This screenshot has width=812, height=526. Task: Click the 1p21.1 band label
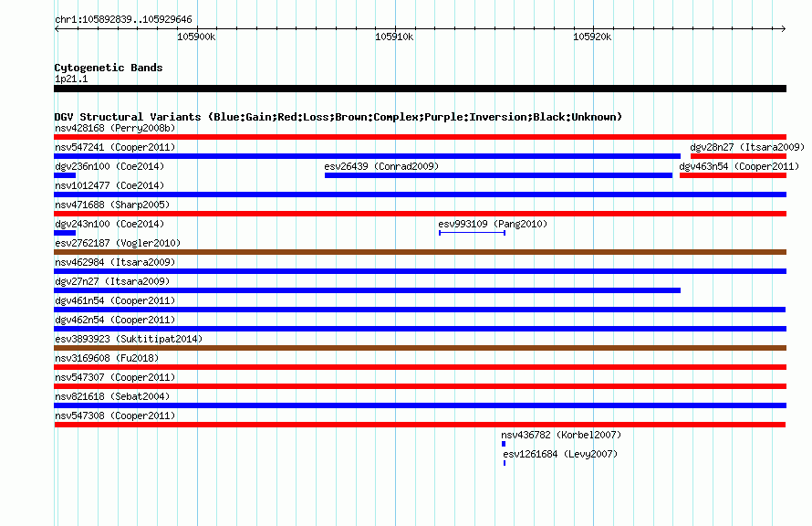click(x=71, y=79)
